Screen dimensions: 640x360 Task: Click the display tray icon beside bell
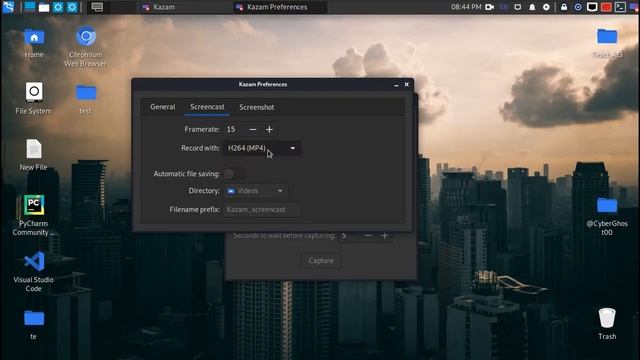click(518, 7)
